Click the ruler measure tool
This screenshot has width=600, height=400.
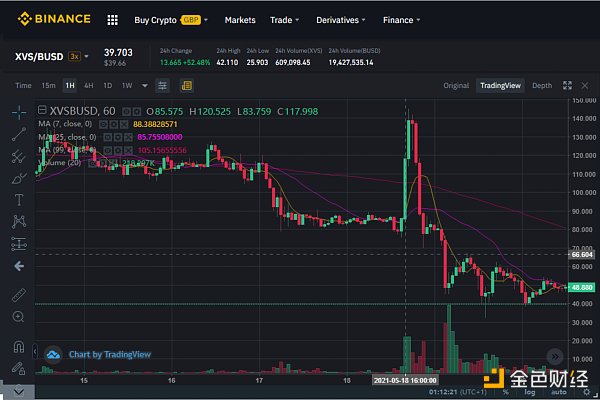(x=18, y=294)
